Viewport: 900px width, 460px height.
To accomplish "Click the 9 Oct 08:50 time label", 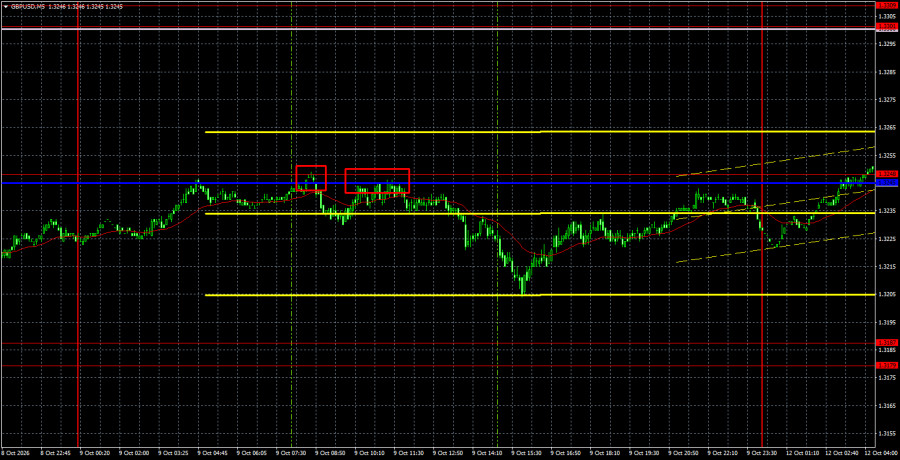I will (x=331, y=453).
